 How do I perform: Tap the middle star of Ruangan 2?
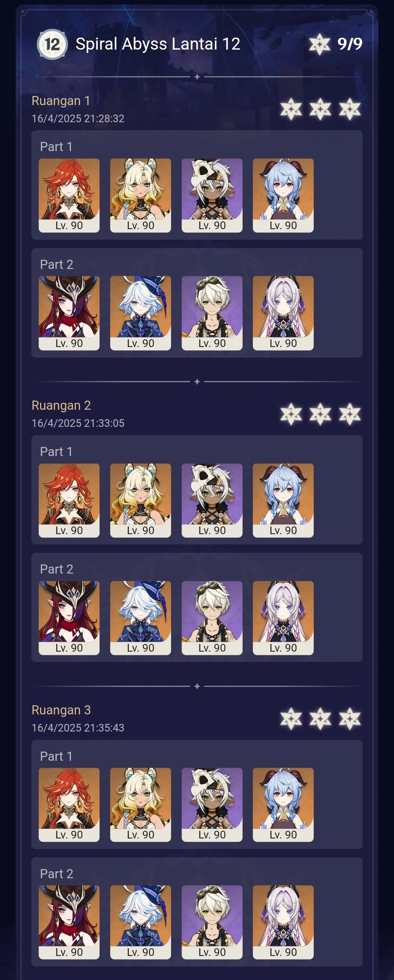320,414
